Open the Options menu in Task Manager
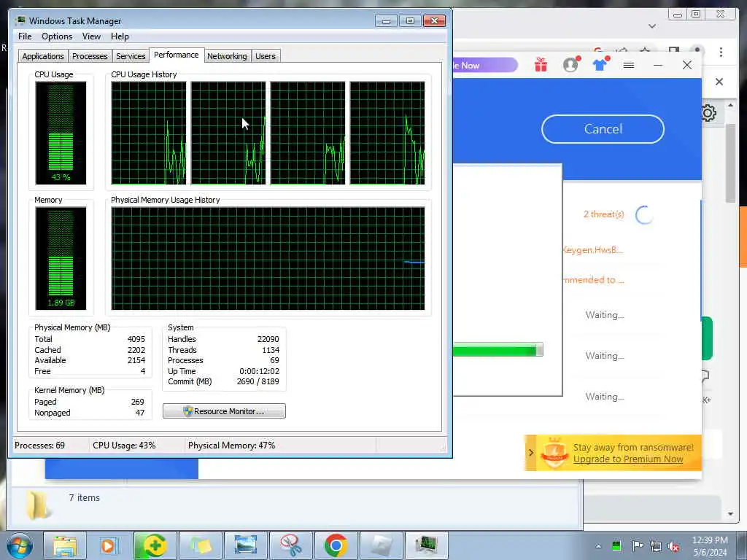Image resolution: width=747 pixels, height=560 pixels. [x=57, y=36]
